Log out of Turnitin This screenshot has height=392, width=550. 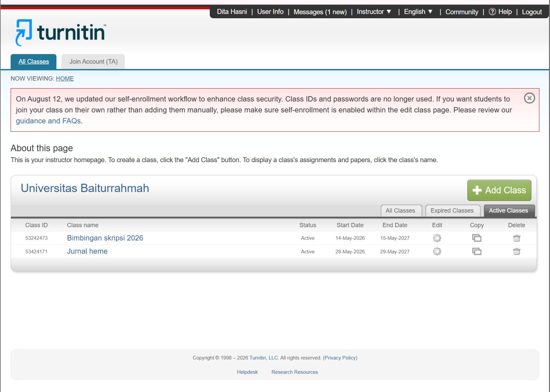pos(532,12)
